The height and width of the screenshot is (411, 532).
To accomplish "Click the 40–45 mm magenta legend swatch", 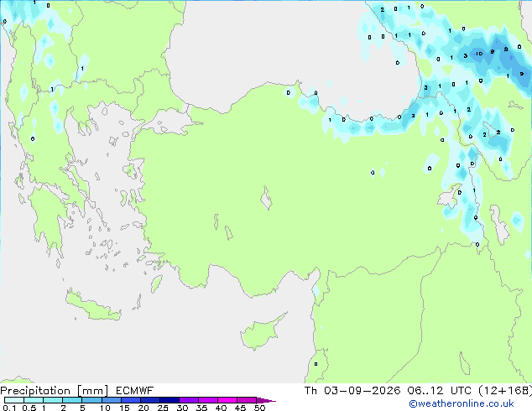I will point(227,400).
